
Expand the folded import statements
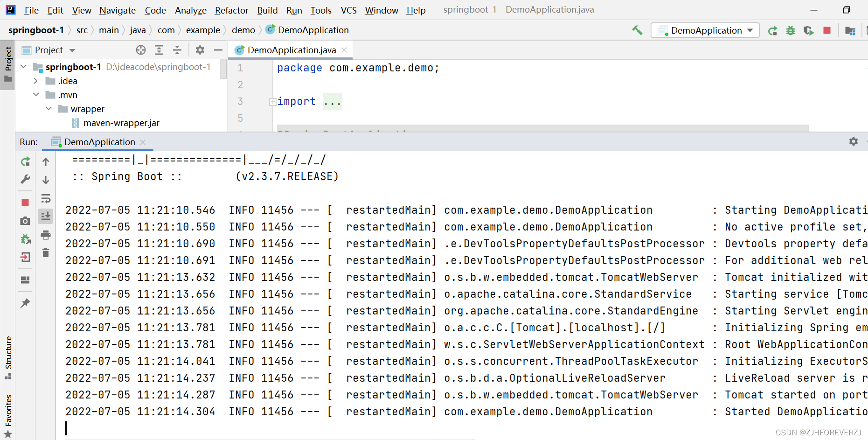tap(272, 102)
